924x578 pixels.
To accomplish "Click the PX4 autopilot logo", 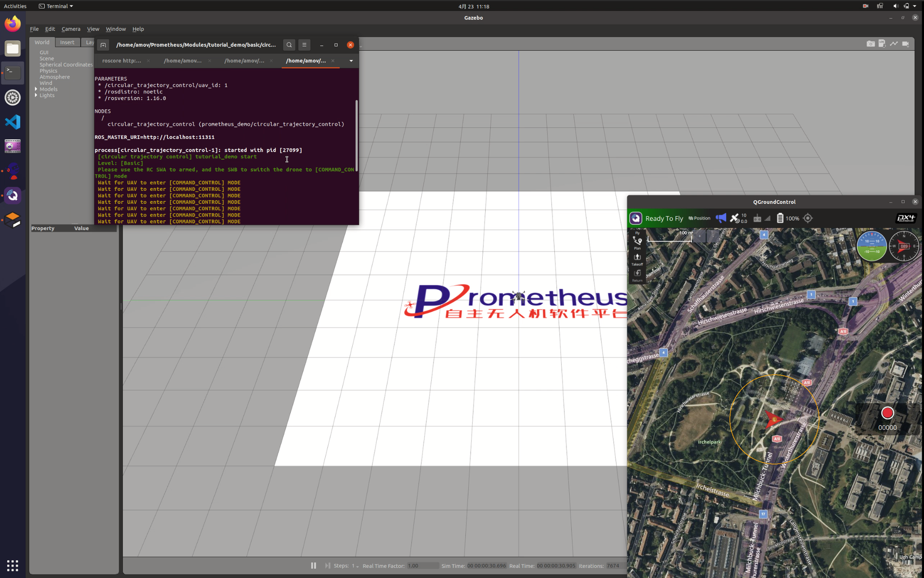I will tap(906, 218).
